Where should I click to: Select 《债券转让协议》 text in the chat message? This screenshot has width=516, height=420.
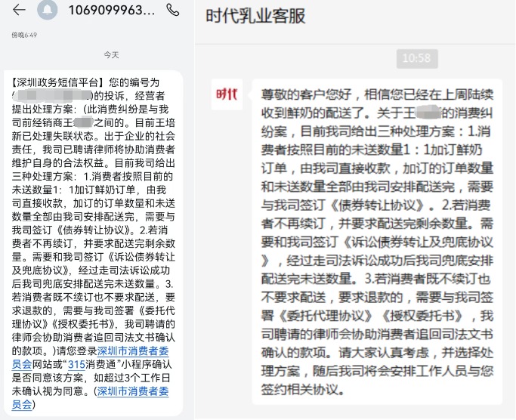[x=378, y=205]
